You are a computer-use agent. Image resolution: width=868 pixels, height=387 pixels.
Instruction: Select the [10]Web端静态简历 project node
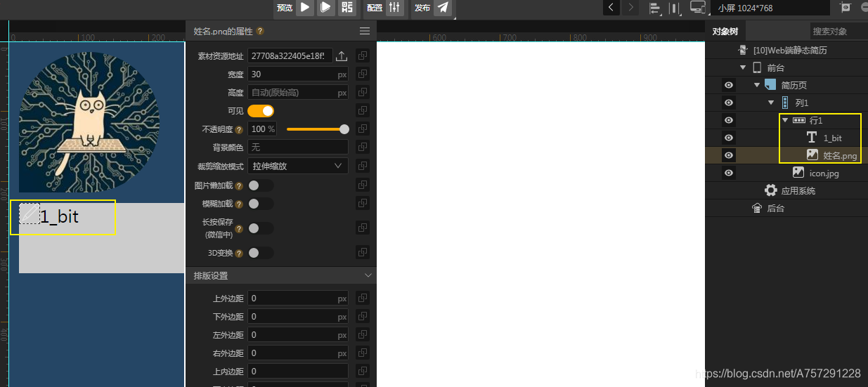click(x=790, y=50)
